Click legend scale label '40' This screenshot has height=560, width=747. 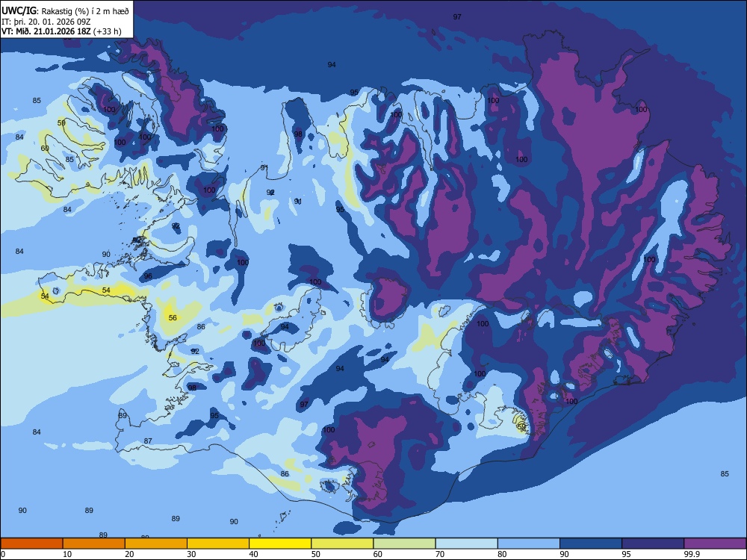254,554
